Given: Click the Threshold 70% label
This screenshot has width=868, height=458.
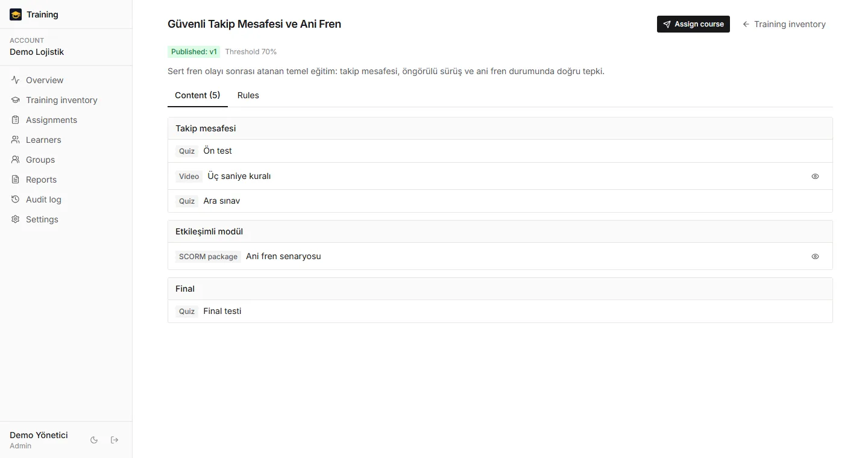Looking at the screenshot, I should click(x=251, y=52).
